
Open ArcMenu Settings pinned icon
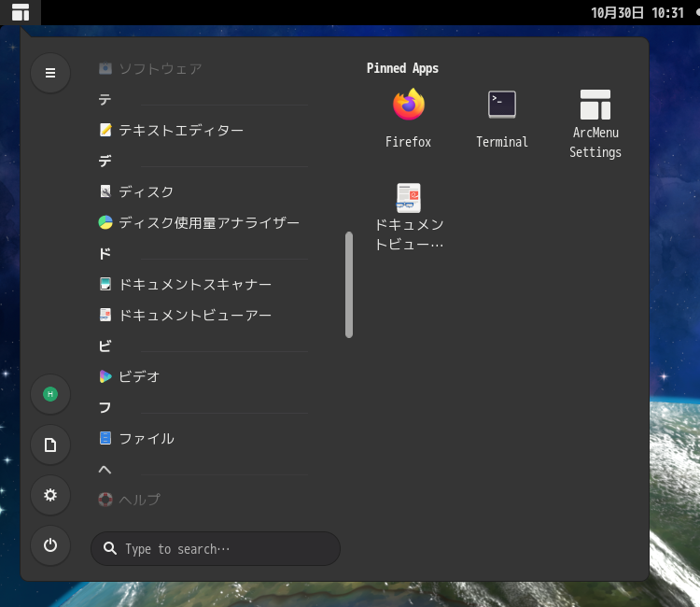595,122
